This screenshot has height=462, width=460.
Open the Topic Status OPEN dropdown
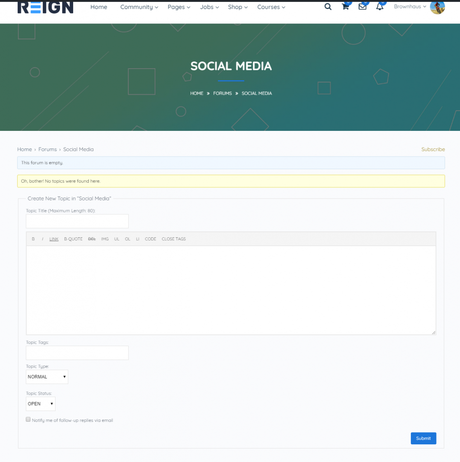41,404
